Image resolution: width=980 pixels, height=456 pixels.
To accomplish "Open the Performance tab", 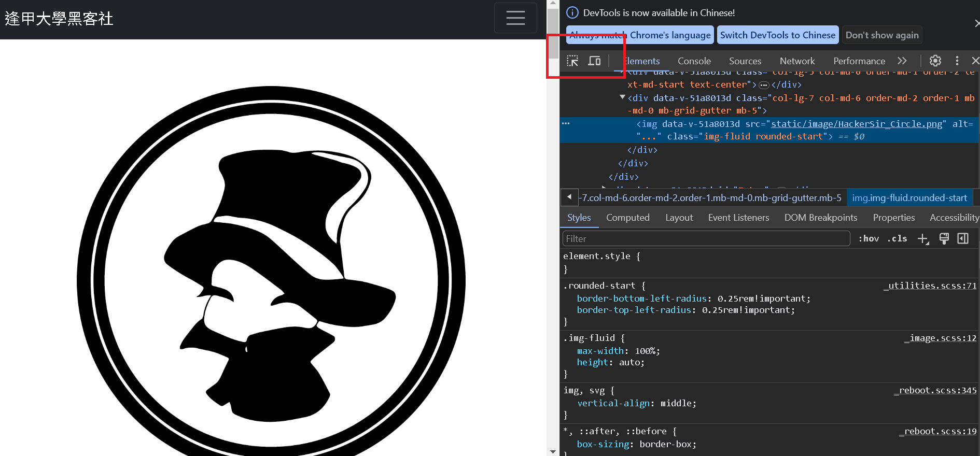I will pyautogui.click(x=859, y=61).
